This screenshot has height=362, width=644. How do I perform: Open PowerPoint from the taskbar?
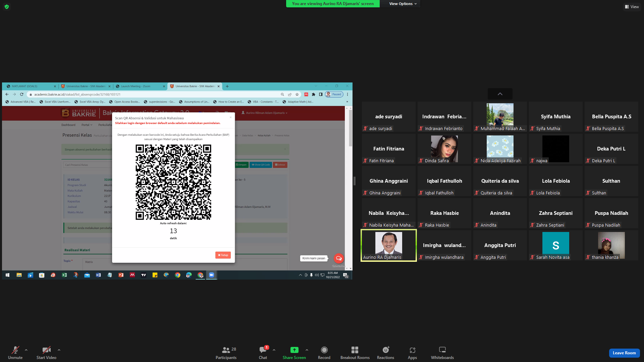121,275
